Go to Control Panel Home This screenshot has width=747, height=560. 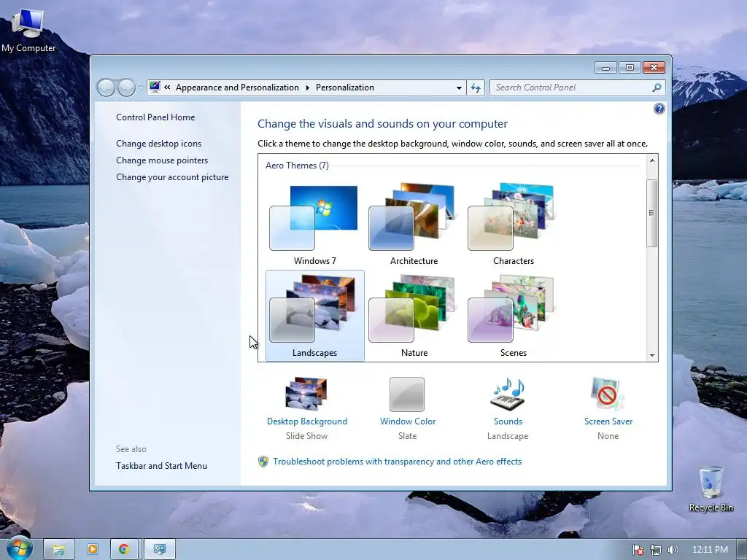pos(155,117)
